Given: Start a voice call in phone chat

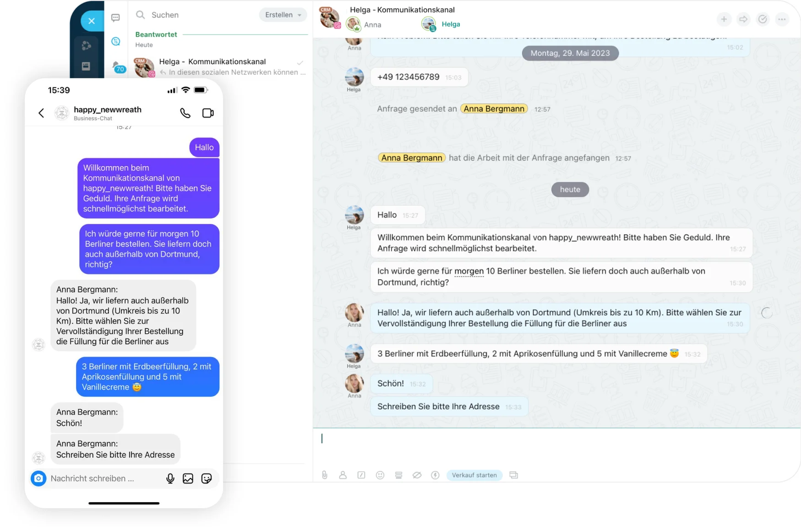Looking at the screenshot, I should coord(185,113).
